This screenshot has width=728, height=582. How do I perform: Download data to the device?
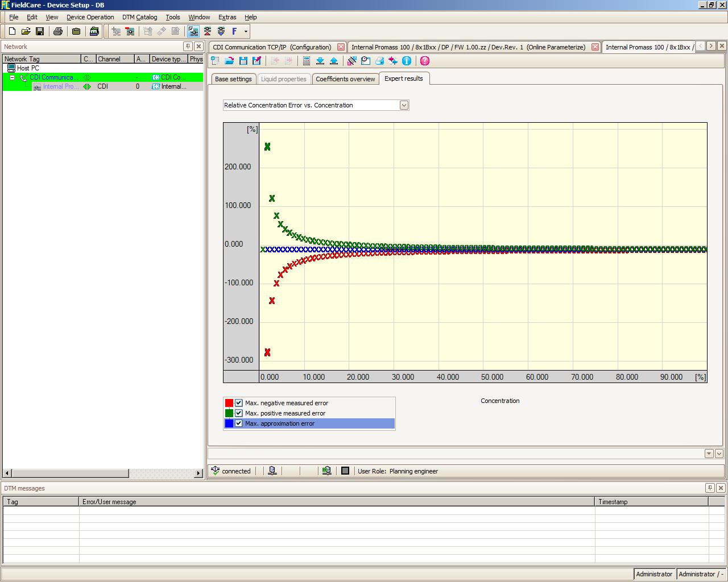321,61
